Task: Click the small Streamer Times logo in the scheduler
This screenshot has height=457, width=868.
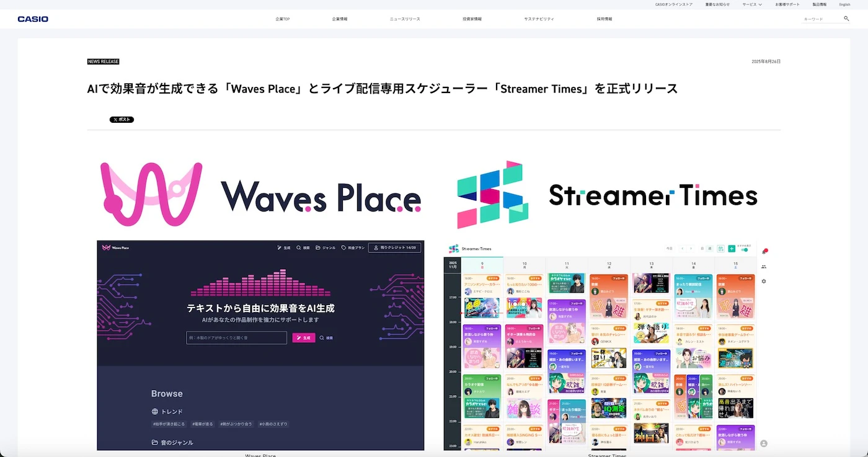Action: point(470,249)
